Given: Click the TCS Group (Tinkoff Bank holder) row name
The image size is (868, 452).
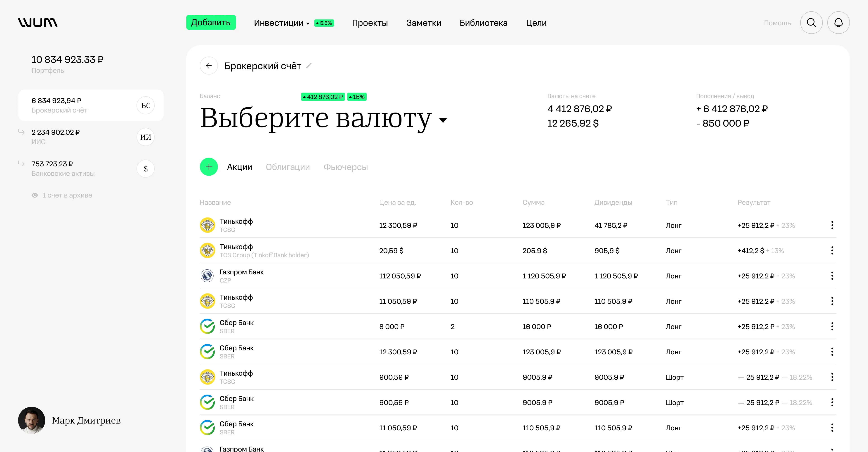Looking at the screenshot, I should [264, 255].
